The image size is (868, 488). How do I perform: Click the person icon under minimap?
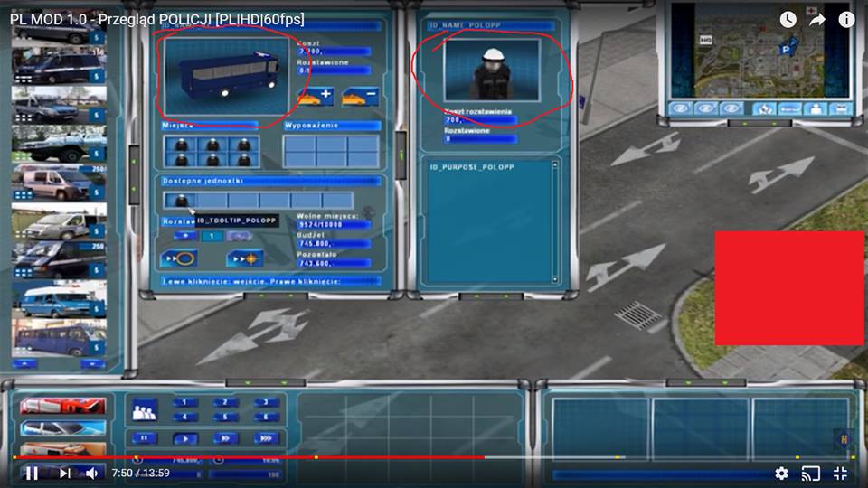pyautogui.click(x=816, y=109)
